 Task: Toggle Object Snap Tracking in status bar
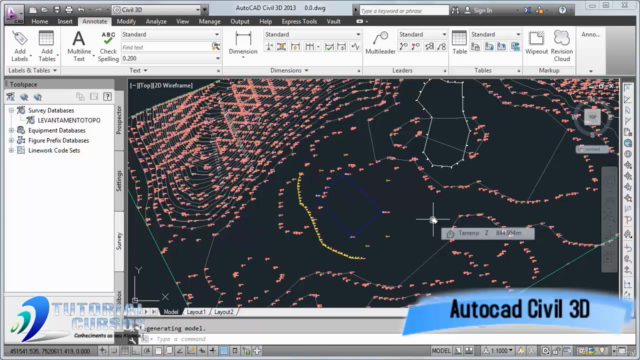(180, 351)
